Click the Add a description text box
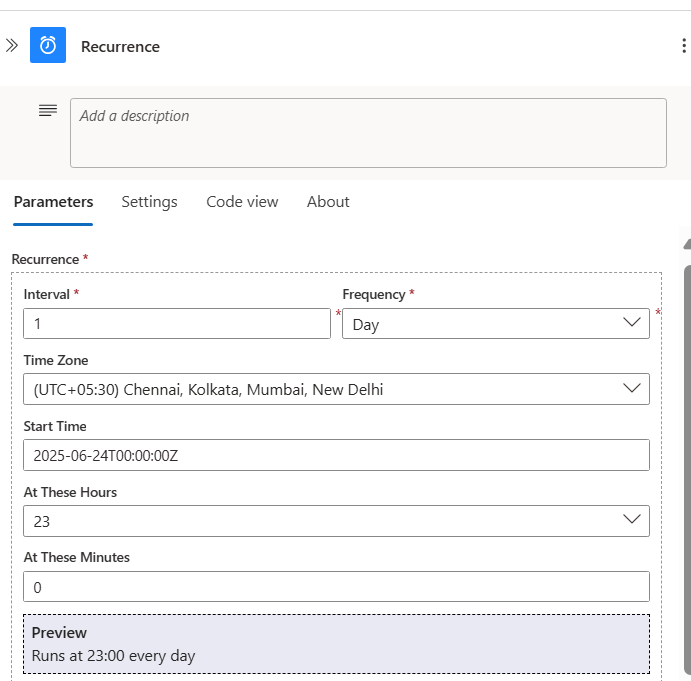Screen dimensions: 691x681 point(368,133)
